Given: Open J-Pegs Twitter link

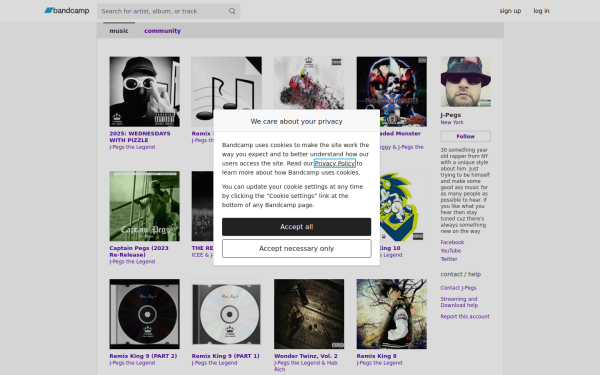Looking at the screenshot, I should click(449, 259).
